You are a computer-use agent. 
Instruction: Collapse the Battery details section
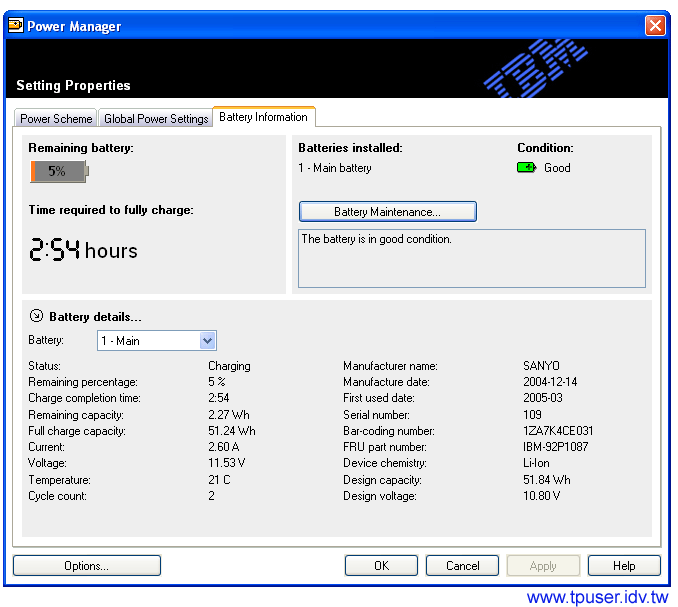click(x=37, y=316)
